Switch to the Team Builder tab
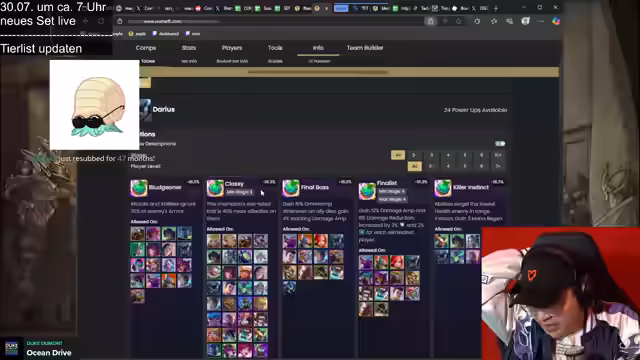The height and width of the screenshot is (360, 640). click(365, 48)
